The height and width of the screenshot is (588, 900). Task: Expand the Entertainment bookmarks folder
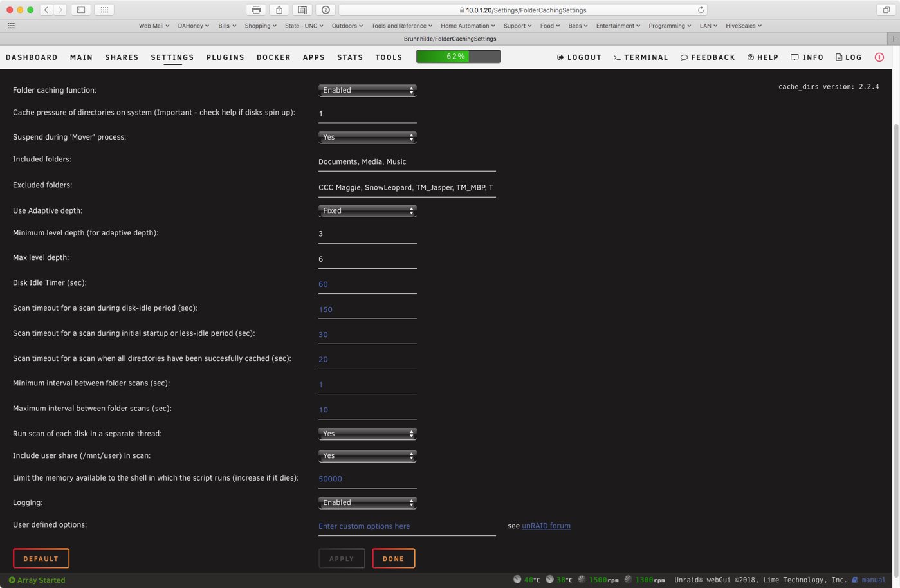(x=618, y=26)
